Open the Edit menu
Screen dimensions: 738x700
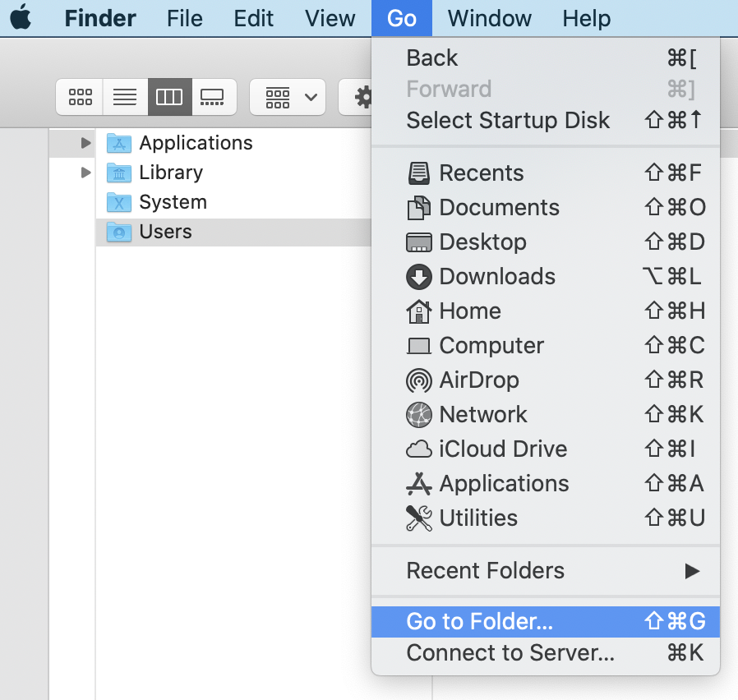point(254,18)
